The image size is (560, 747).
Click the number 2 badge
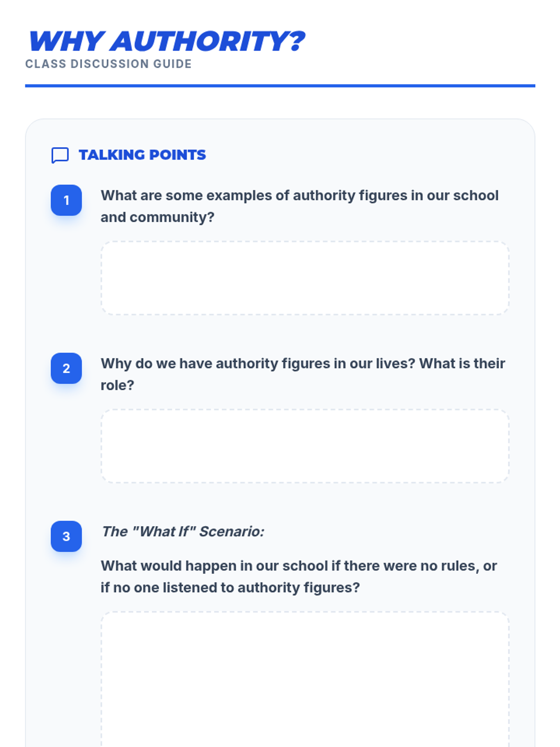point(66,368)
